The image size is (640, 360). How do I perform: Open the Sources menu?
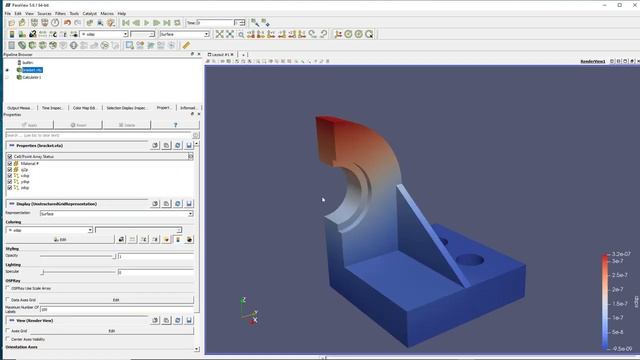coord(44,13)
